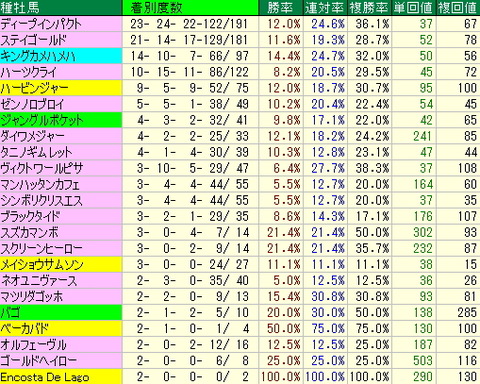Click ステイゴールド record 21-14-17-129/181
Image resolution: width=480 pixels, height=384 pixels.
click(189, 40)
